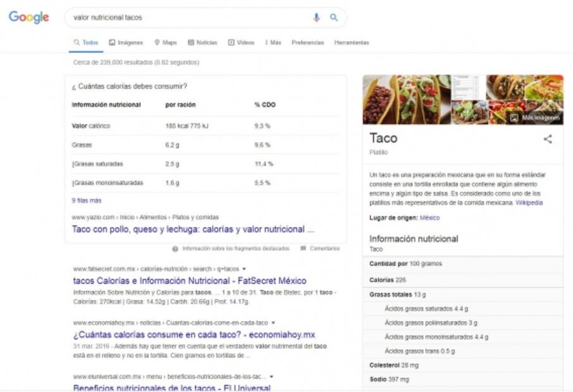573x392 pixels.
Task: Click 'Grasas saturadas' row label
Action: pyautogui.click(x=97, y=164)
